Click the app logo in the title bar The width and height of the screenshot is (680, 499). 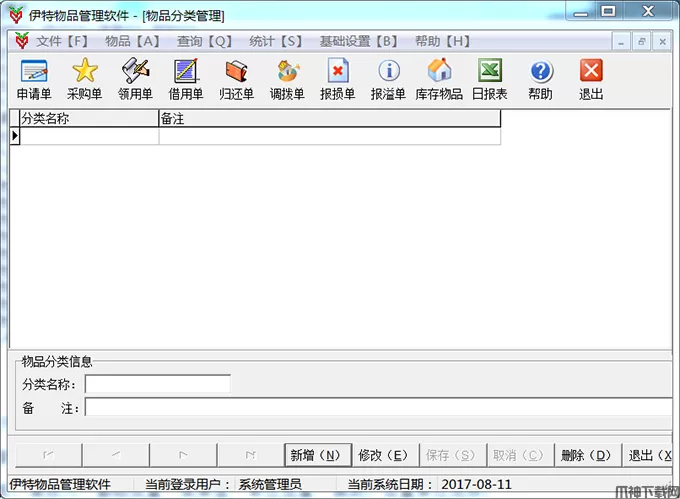point(16,15)
